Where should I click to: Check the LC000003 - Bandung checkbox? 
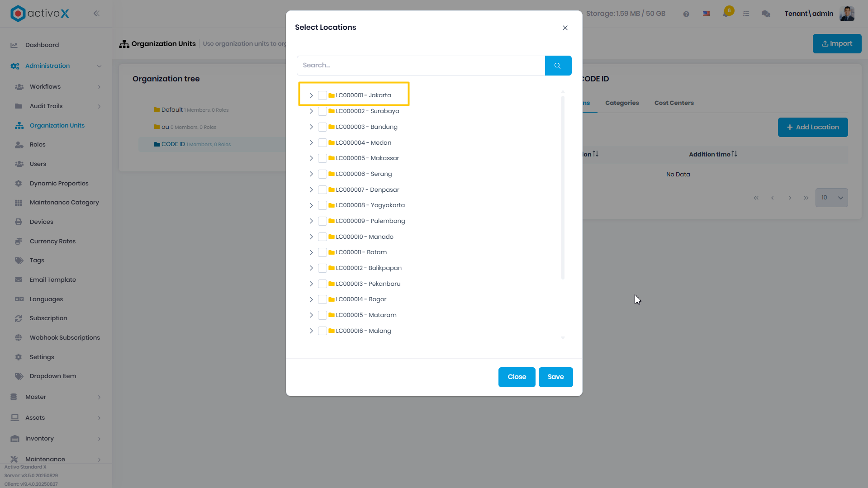323,127
